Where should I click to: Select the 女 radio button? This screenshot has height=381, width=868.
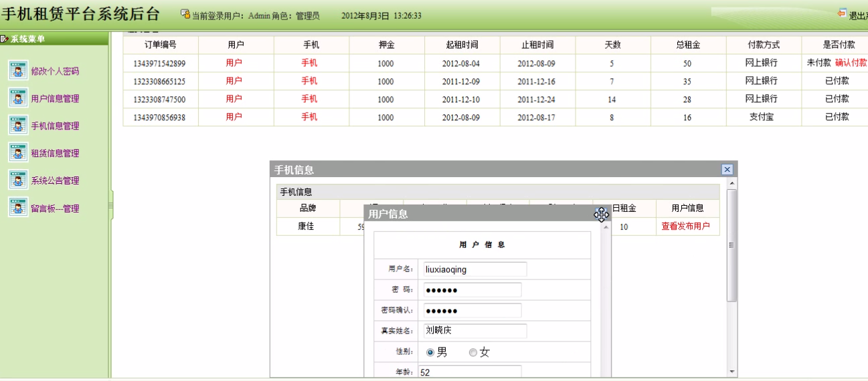[473, 352]
